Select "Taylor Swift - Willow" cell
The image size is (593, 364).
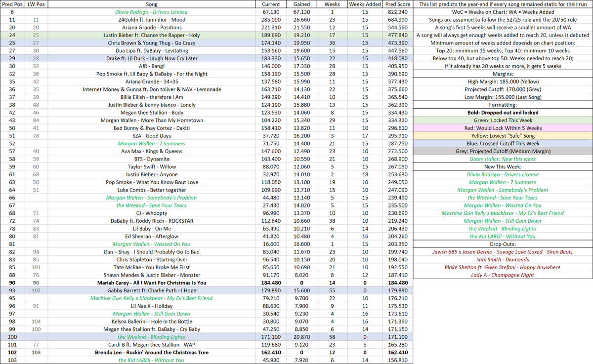click(x=152, y=166)
